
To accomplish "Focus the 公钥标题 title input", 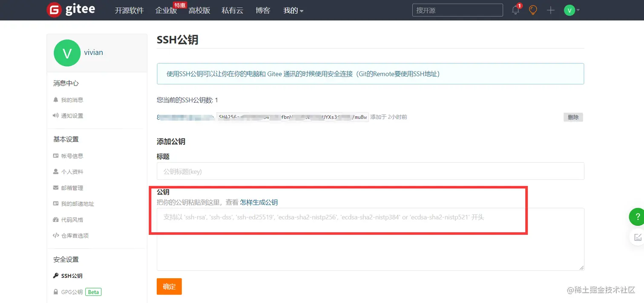I will point(370,171).
